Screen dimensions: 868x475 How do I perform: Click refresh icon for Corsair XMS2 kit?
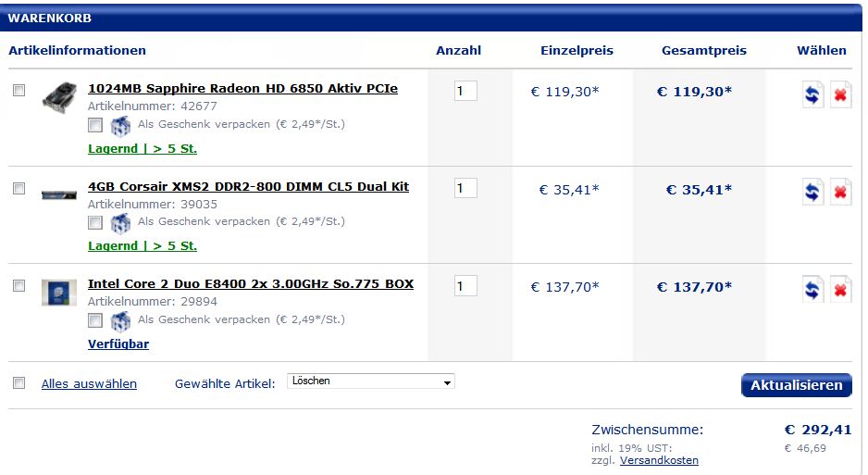pos(812,192)
